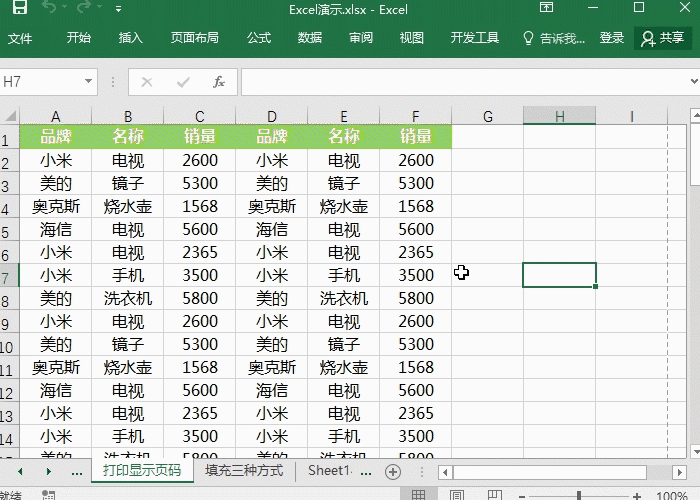
Task: Click the Undo arrow icon
Action: pos(52,9)
